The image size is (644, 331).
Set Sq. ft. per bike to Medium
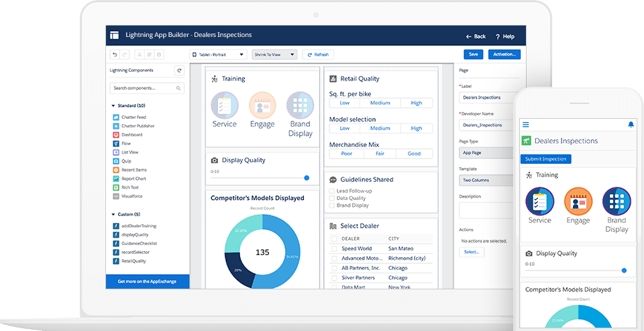point(380,103)
